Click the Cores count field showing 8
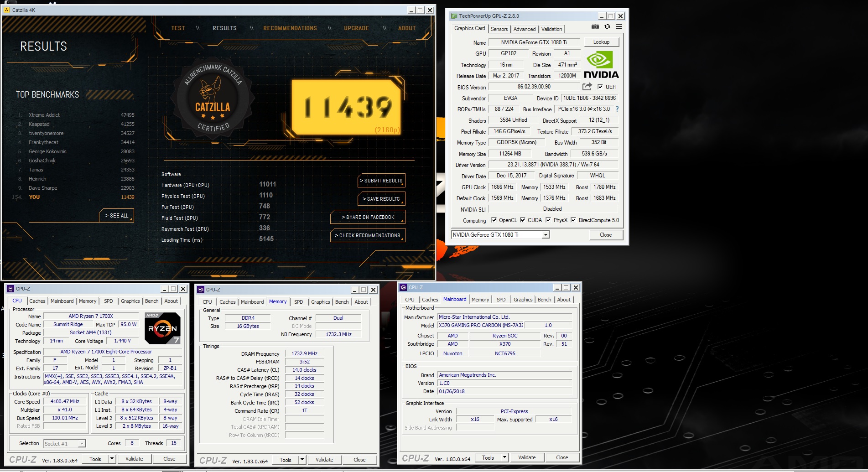868x472 pixels. [132, 443]
